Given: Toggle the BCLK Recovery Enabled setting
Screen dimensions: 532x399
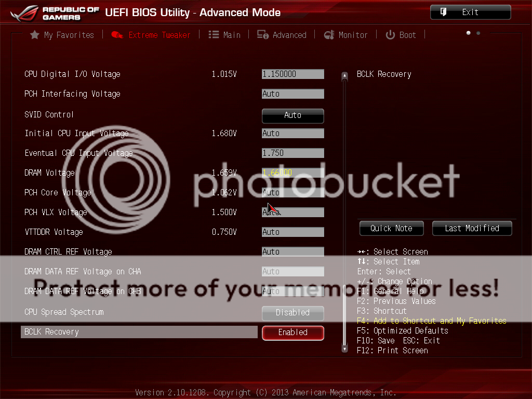Looking at the screenshot, I should [292, 332].
